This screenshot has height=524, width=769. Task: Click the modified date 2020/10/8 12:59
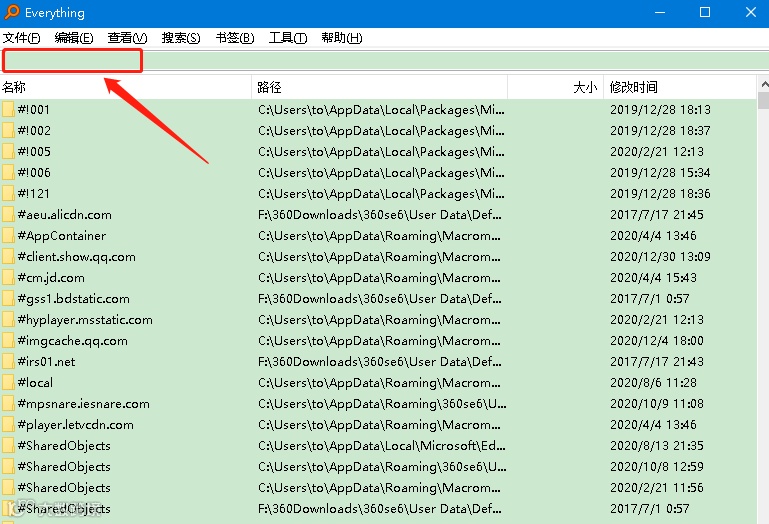pyautogui.click(x=657, y=467)
